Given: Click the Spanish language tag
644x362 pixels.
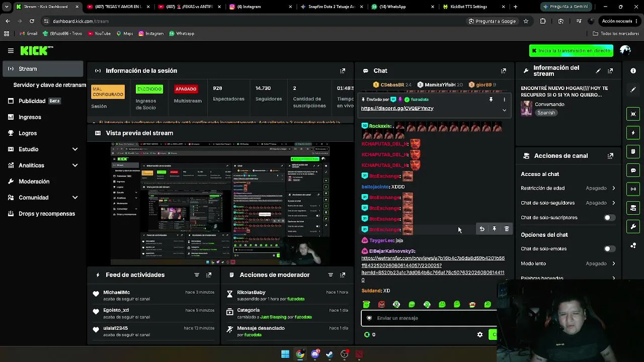Looking at the screenshot, I should click(546, 113).
